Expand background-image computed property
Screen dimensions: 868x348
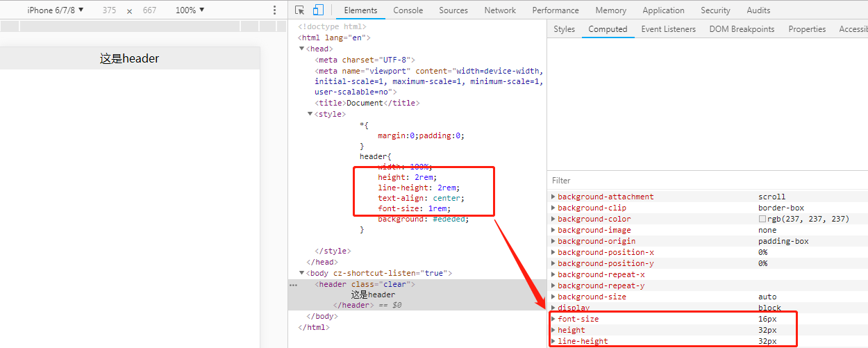tap(553, 230)
